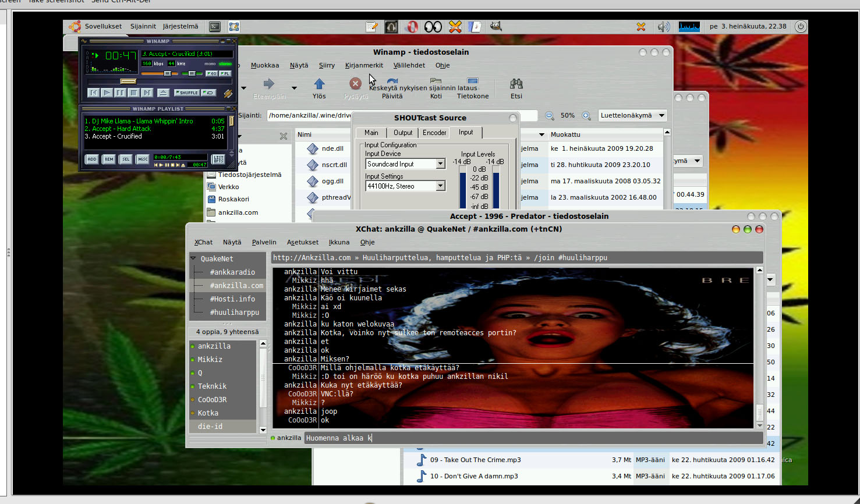860x504 pixels.
Task: Open the Input Settings 44100Hz dropdown
Action: [440, 186]
